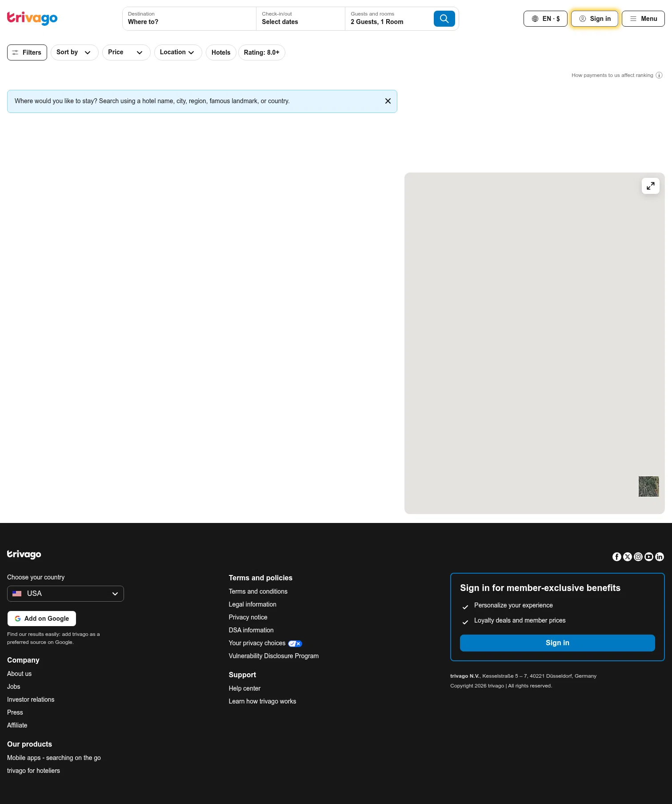Open language and currency EN · $ selector
672x804 pixels.
click(x=545, y=19)
